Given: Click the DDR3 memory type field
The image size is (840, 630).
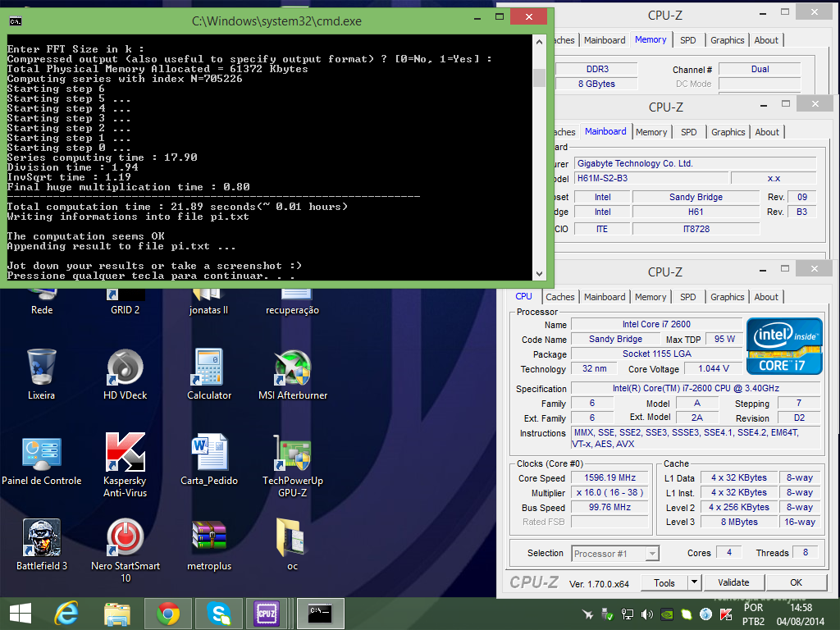Looking at the screenshot, I should tap(597, 69).
